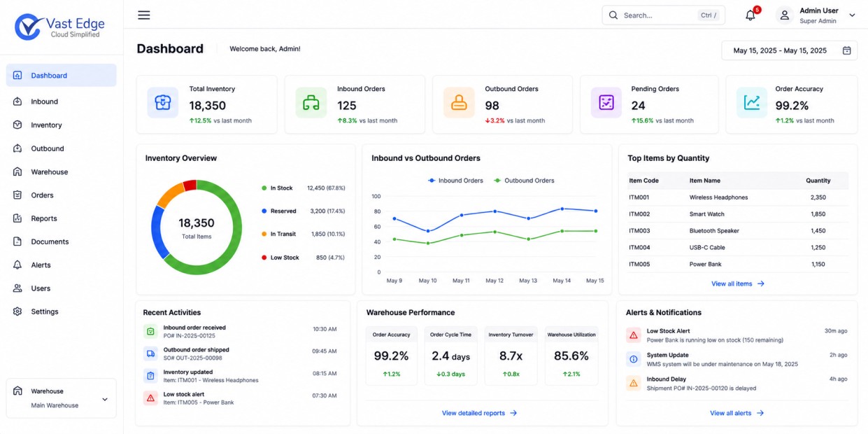Click the USB-C Cable quantity 1,250
Image resolution: width=868 pixels, height=434 pixels.
click(818, 248)
